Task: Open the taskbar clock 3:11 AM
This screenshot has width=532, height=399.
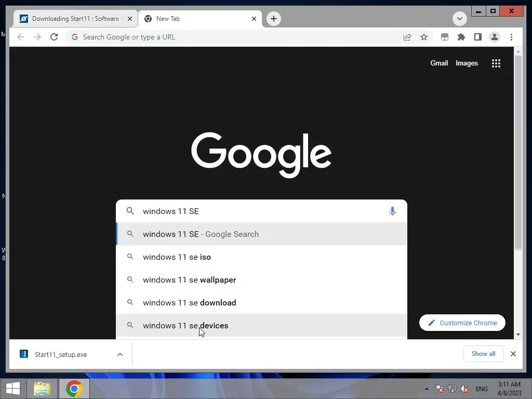Action: (x=509, y=389)
